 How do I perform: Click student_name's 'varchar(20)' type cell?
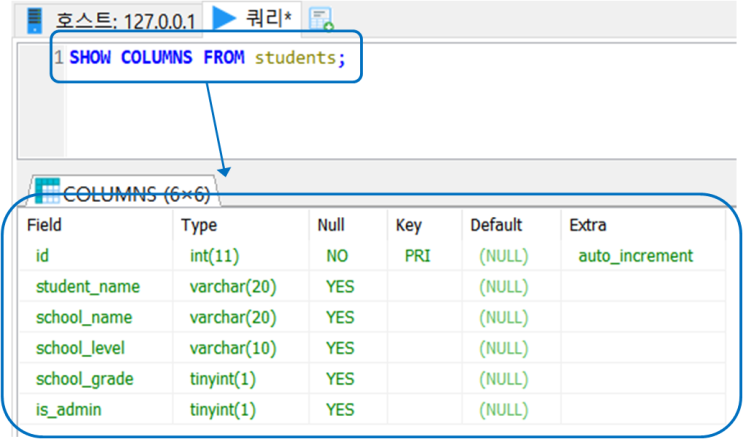tap(241, 286)
